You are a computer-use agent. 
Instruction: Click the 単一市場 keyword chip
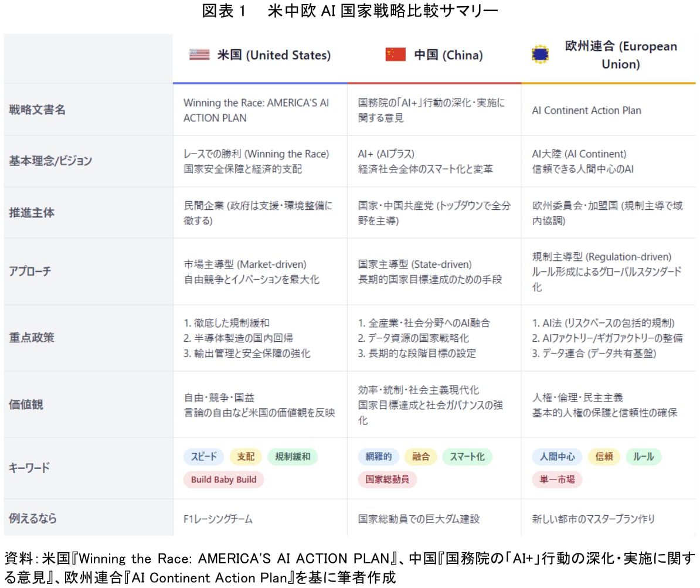[x=556, y=480]
